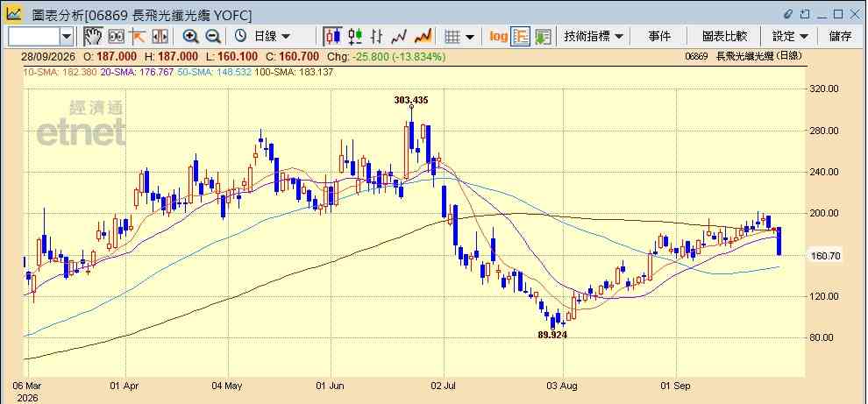Switch to area chart style
868x404 pixels.
coord(423,37)
